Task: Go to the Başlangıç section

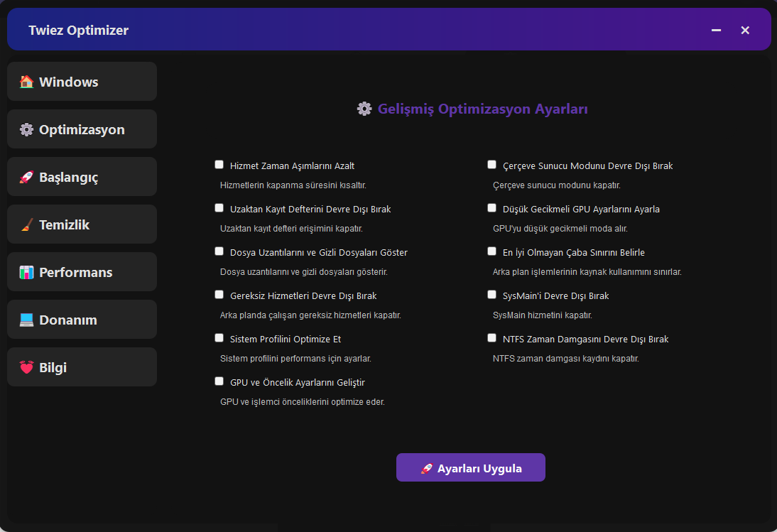Action: point(82,176)
